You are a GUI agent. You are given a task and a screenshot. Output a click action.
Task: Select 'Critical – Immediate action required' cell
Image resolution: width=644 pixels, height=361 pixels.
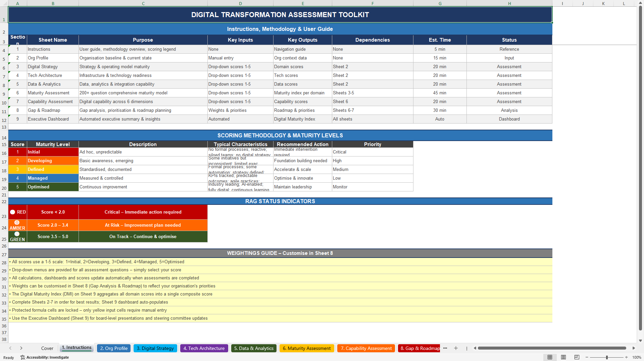click(143, 212)
